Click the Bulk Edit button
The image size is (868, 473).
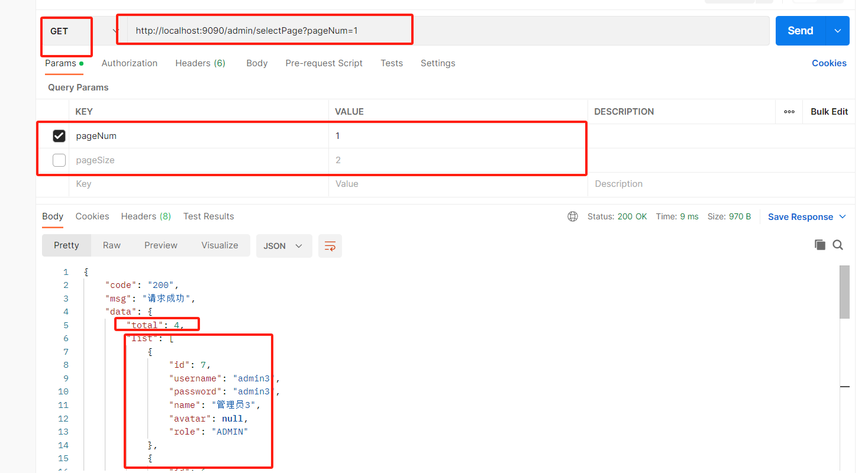[829, 112]
